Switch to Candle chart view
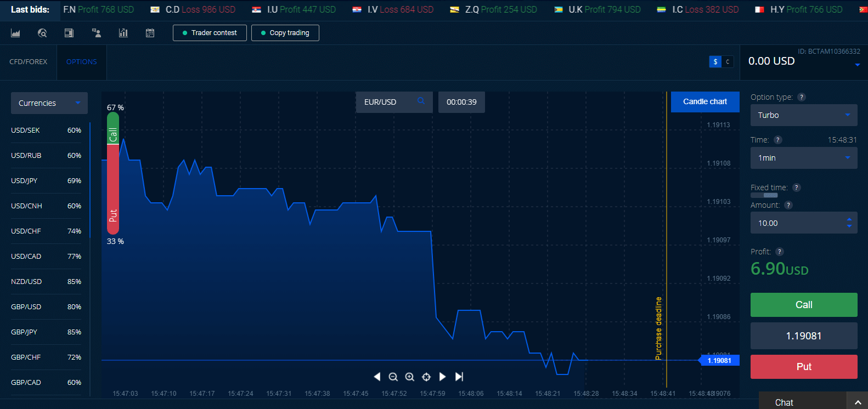Viewport: 868px width, 409px height. [x=705, y=101]
